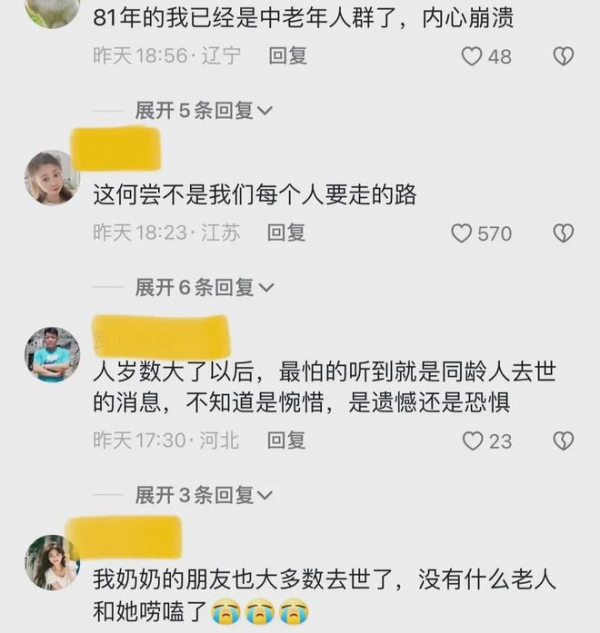Dislike the 81年 comment from 辽宁
The height and width of the screenshot is (633, 600).
tap(563, 56)
